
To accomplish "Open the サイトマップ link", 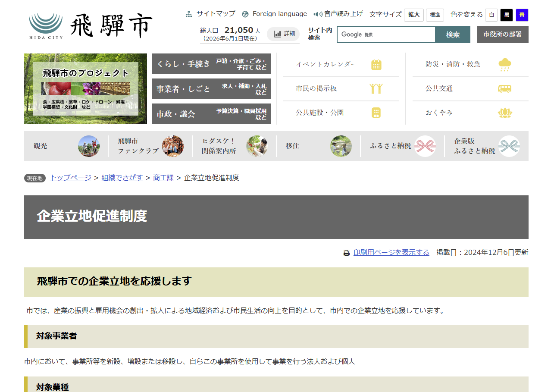I will point(216,14).
